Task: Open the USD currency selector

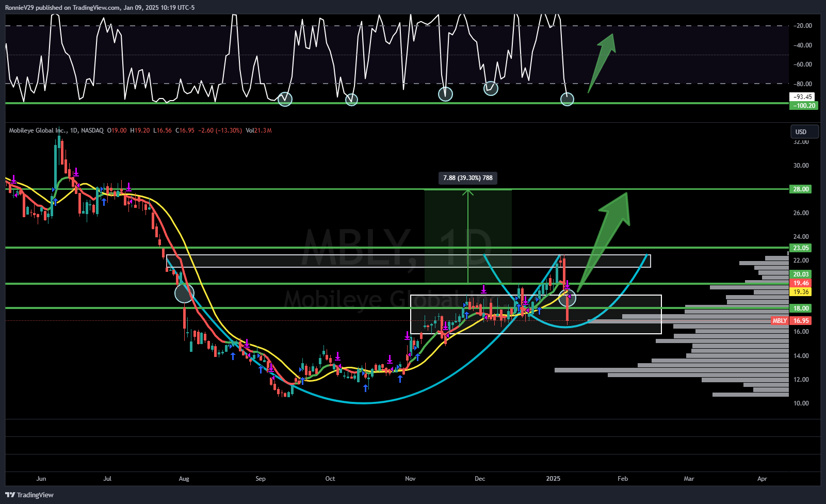Action: pyautogui.click(x=804, y=132)
